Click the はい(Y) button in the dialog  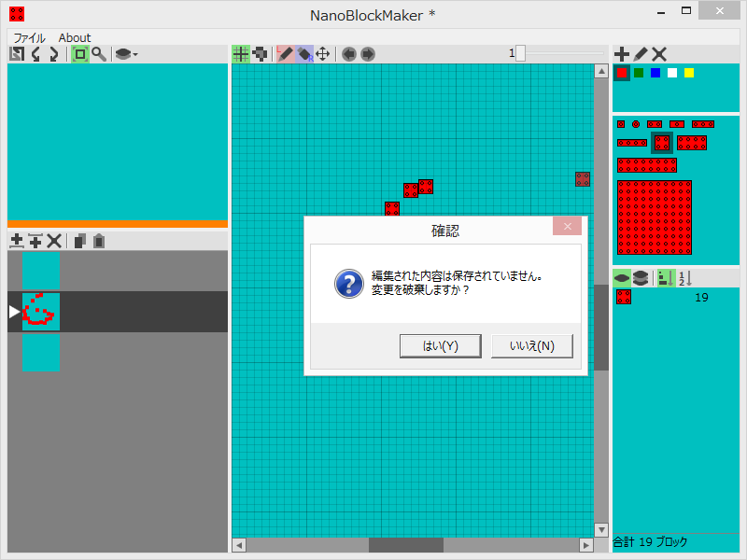pos(440,345)
